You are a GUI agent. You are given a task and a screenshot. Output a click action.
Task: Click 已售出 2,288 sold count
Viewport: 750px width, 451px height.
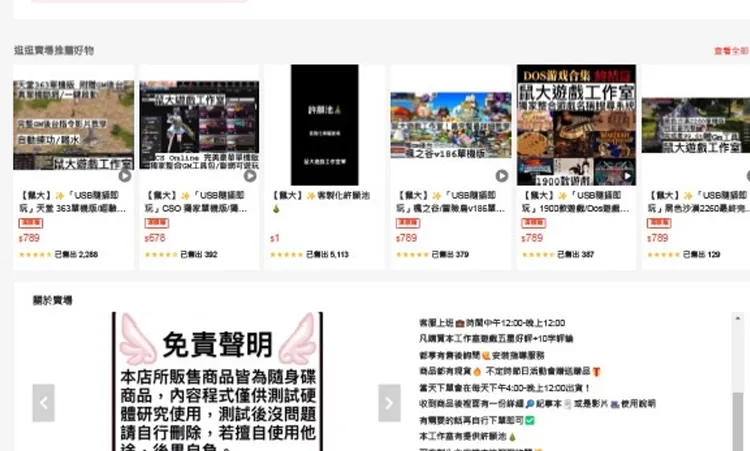click(76, 254)
